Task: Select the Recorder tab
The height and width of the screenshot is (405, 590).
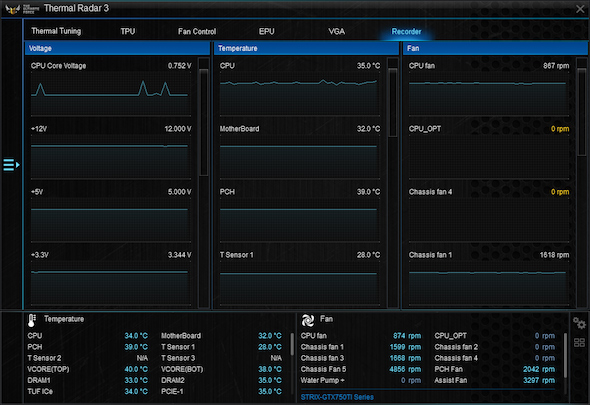Action: click(x=406, y=32)
